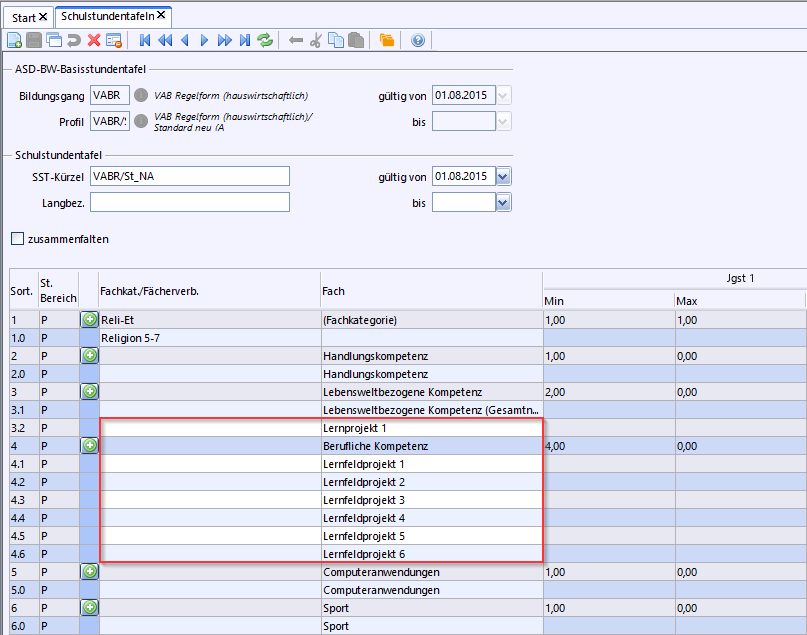Switch to the Start tab

[x=23, y=17]
